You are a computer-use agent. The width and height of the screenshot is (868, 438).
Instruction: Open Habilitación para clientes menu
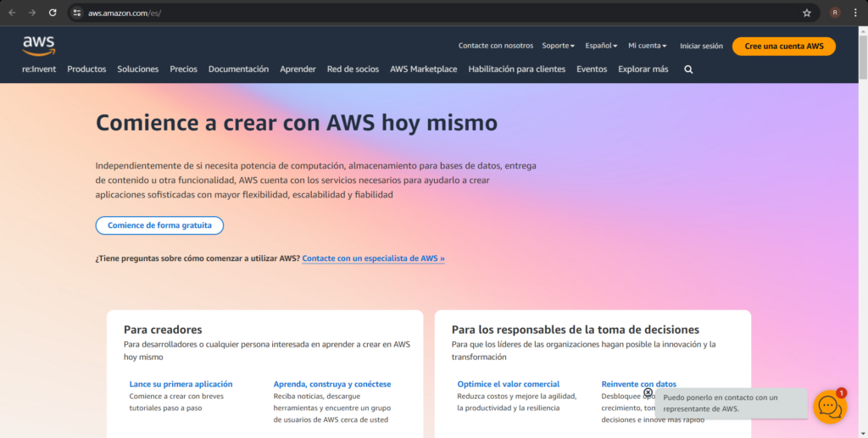[517, 69]
